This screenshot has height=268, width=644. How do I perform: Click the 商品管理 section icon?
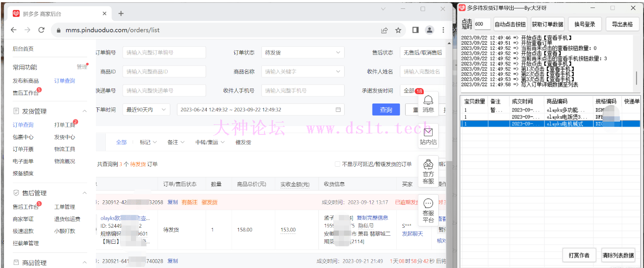16,263
